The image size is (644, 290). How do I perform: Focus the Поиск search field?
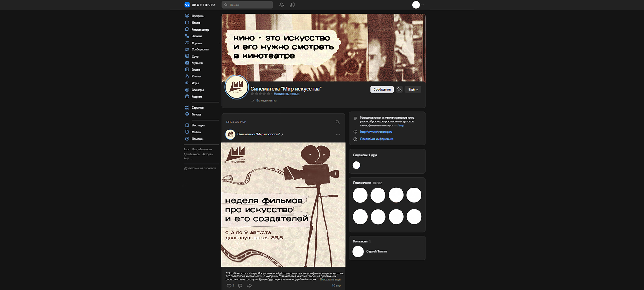(x=247, y=5)
